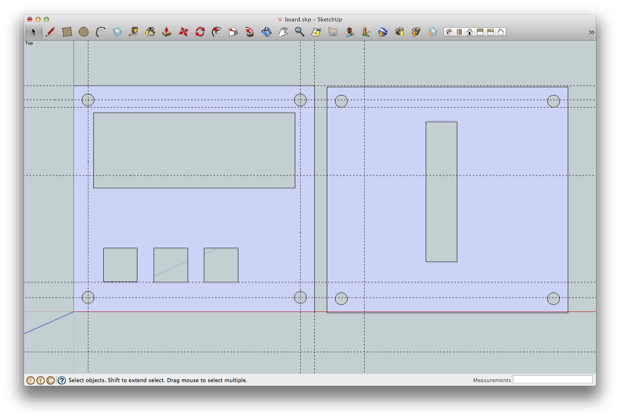Screen dimensions: 620x419
Task: Click the 'Measurements' label
Action: pos(492,380)
